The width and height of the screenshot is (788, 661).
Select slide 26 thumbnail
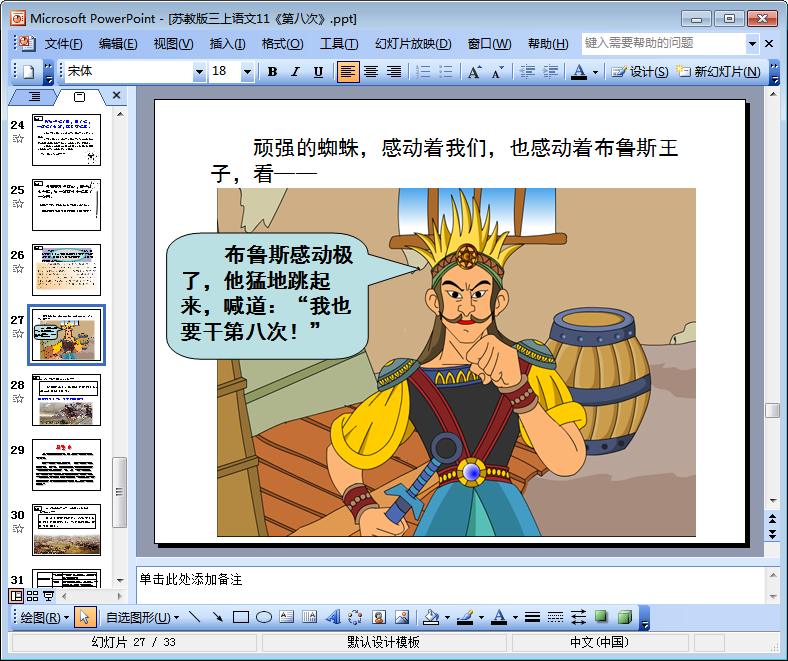(66, 270)
